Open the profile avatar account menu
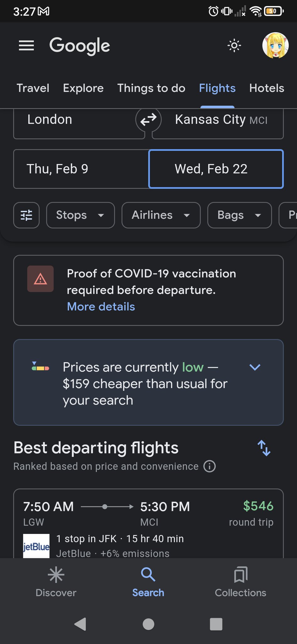Image resolution: width=297 pixels, height=644 pixels. [x=275, y=46]
